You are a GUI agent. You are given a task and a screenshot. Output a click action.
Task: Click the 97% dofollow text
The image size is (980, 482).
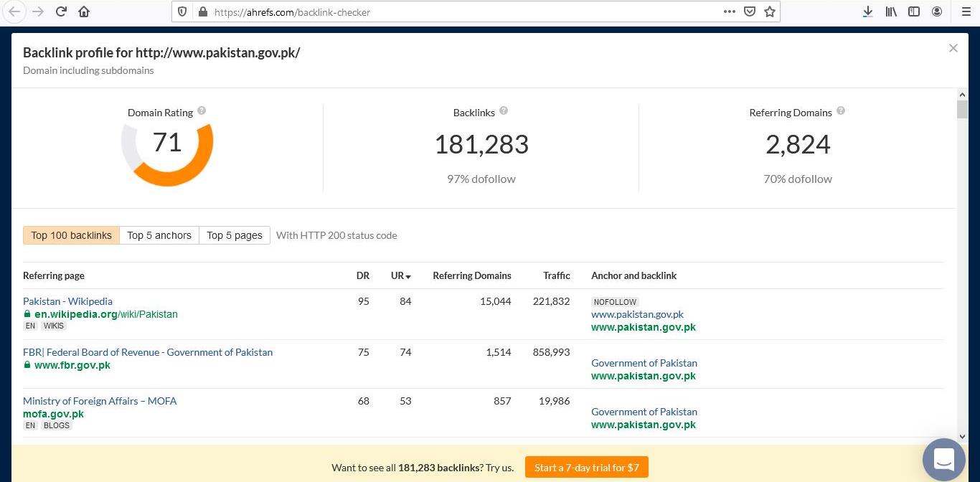tap(481, 179)
